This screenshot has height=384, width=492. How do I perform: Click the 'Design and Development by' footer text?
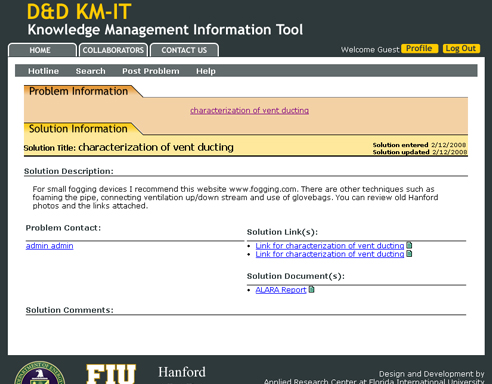431,374
